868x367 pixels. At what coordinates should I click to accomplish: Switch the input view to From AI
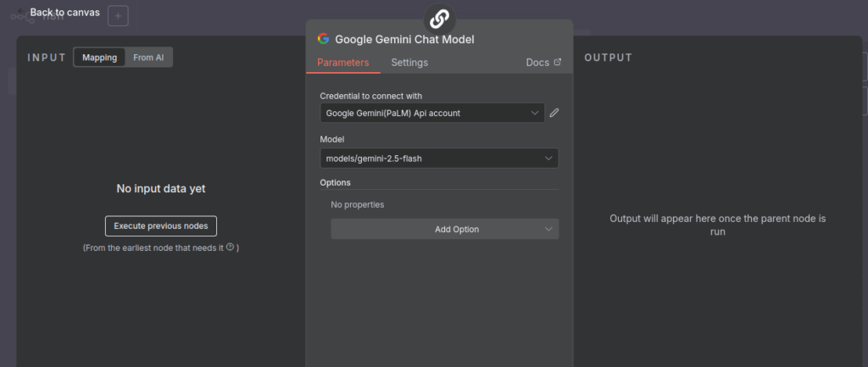point(148,58)
